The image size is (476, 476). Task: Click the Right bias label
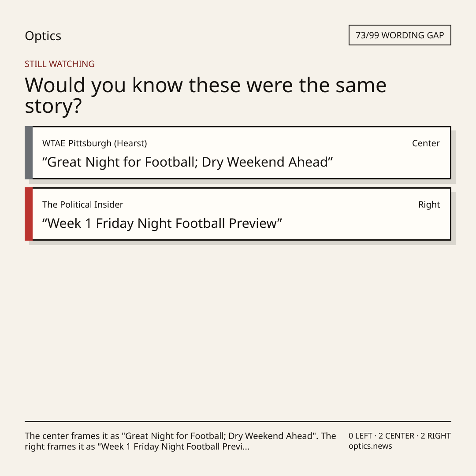click(429, 205)
